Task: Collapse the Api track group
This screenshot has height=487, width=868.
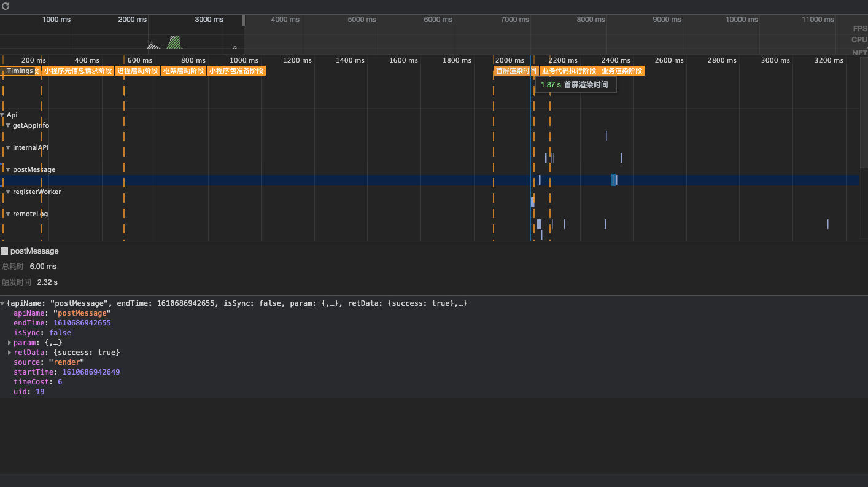Action: pyautogui.click(x=2, y=115)
